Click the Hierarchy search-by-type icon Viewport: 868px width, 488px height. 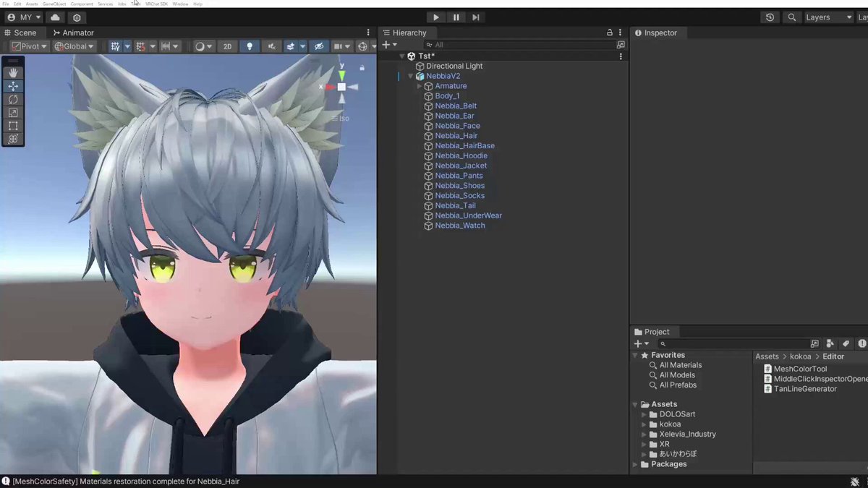621,45
